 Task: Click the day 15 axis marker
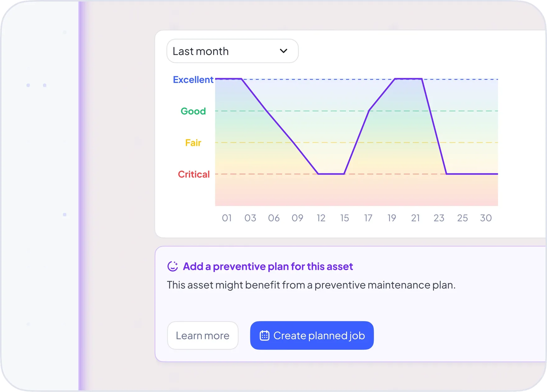click(344, 218)
